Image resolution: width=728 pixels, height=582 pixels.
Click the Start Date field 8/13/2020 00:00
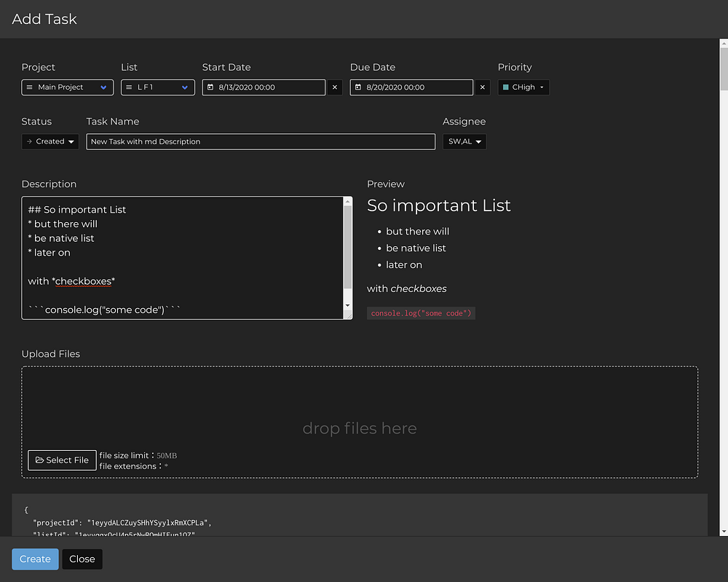point(264,87)
